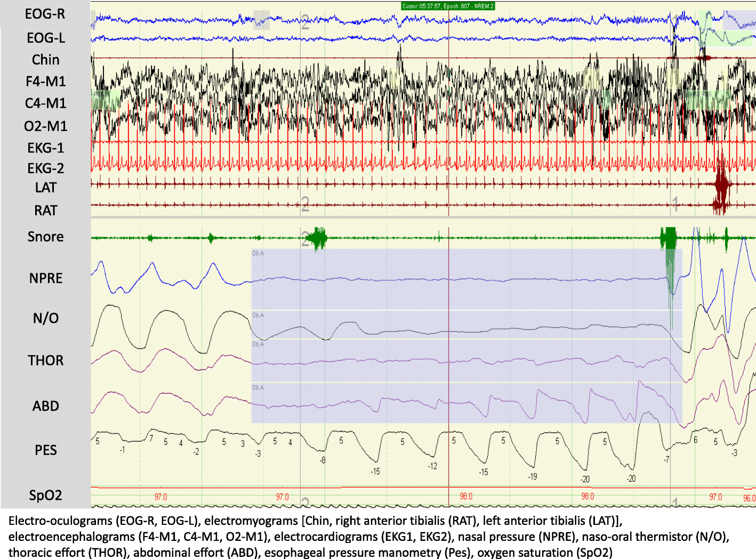Select the PES channel label
Screen dimensions: 756x559
[x=46, y=451]
